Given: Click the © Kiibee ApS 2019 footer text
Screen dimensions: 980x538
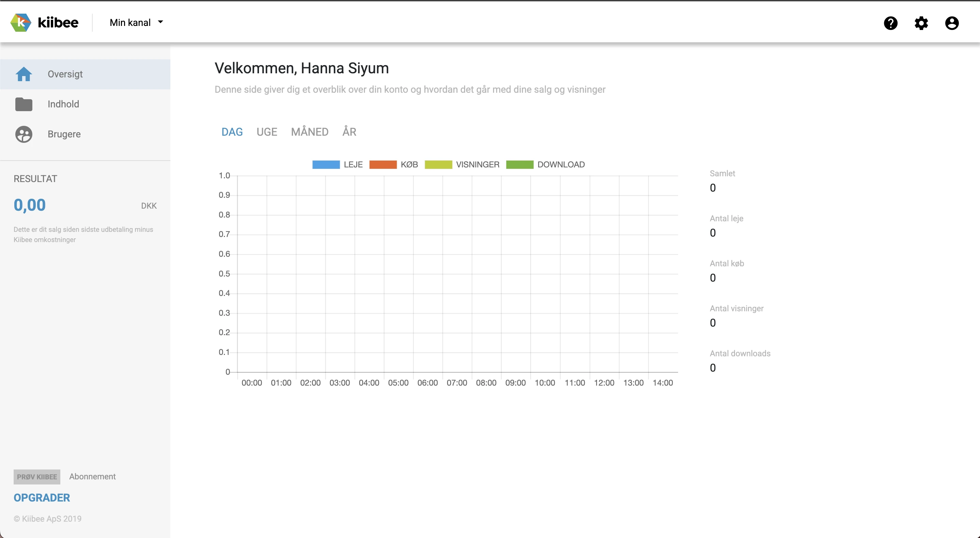Looking at the screenshot, I should [x=48, y=519].
